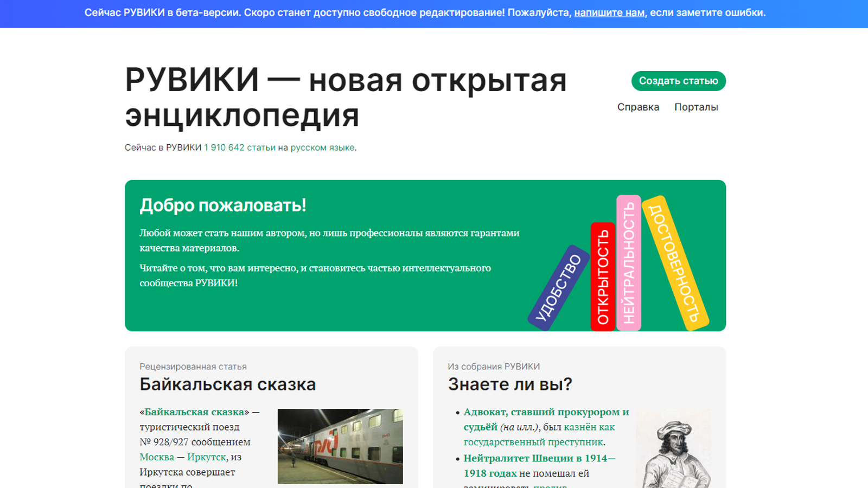Click the 'Рецензированная статья' label
Viewport: 868px width, 488px height.
(x=193, y=367)
